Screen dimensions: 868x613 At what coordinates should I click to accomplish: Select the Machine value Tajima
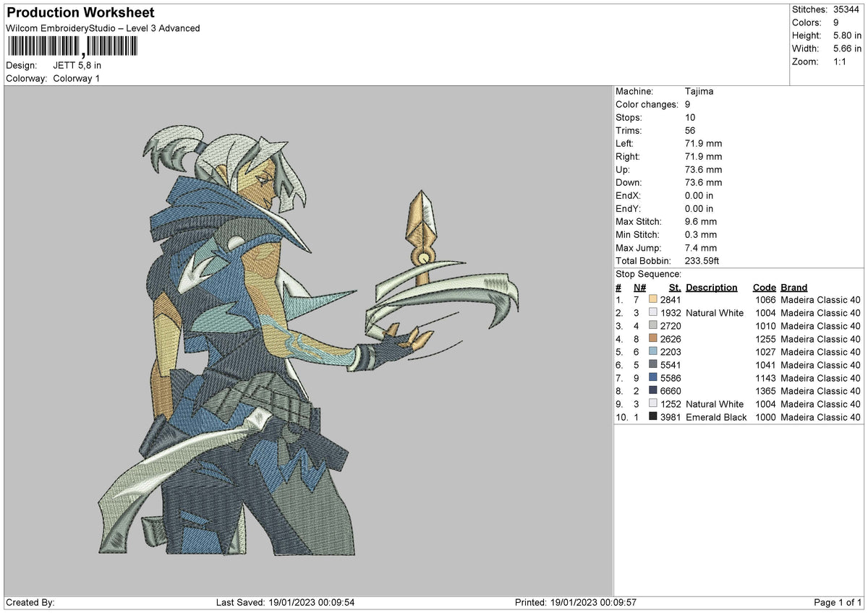699,92
